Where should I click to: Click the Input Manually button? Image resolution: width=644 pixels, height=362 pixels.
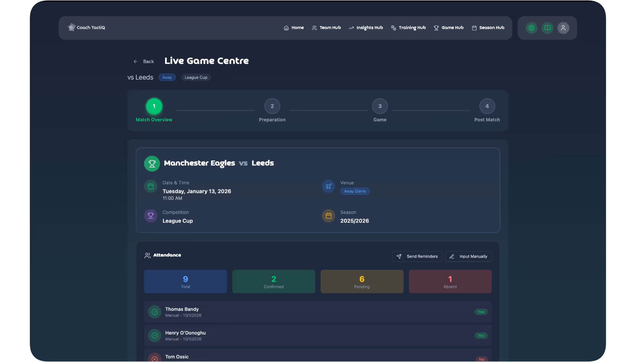468,256
